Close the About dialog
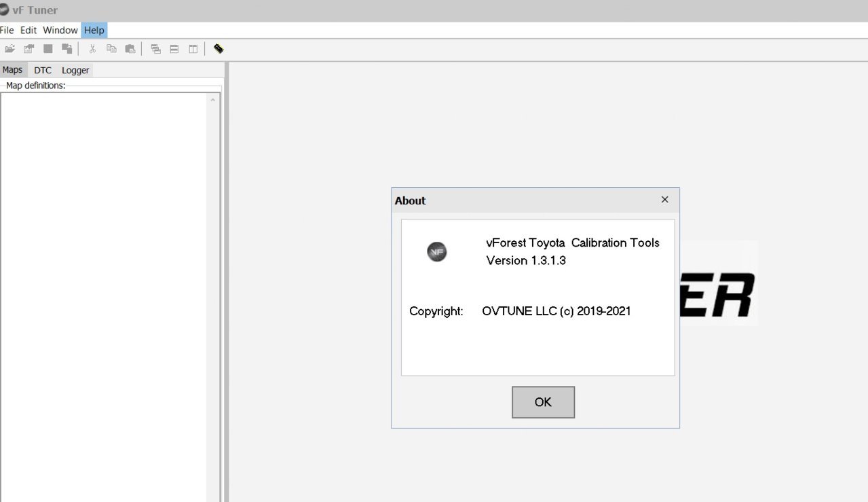Viewport: 868px width, 502px height. [665, 200]
